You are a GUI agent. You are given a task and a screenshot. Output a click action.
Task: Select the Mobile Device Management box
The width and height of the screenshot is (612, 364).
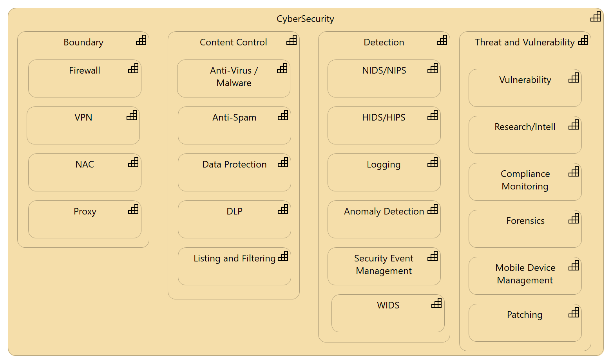pos(525,276)
